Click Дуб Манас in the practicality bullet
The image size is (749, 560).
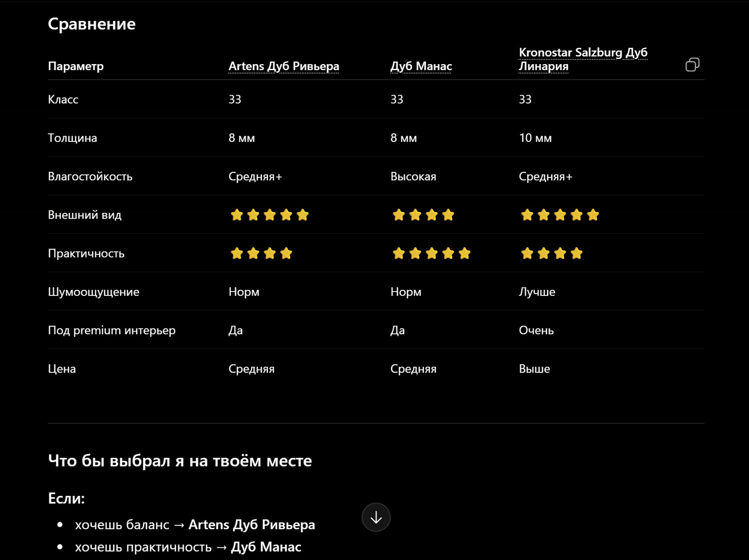point(266,547)
